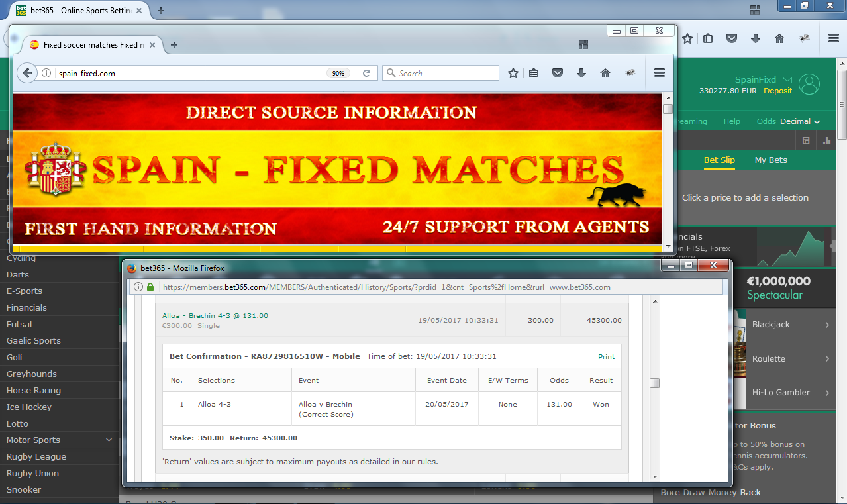Click vertical scrollbar thumb in history popup
Screen dimensions: 847x504
654,383
